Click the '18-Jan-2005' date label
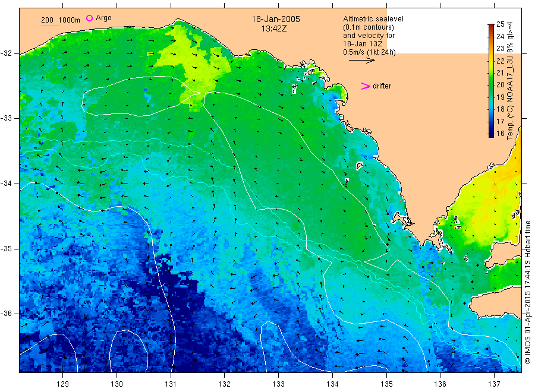The image size is (535, 392). [276, 19]
